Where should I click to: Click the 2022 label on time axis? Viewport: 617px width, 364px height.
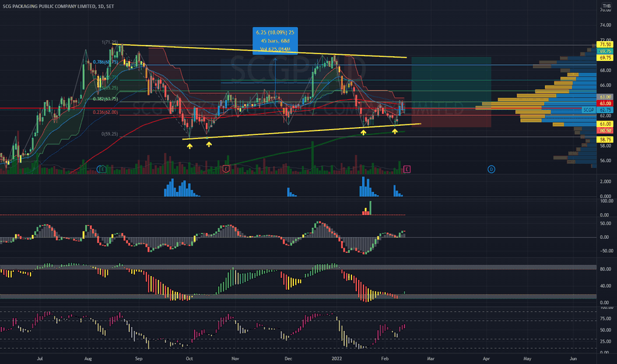(336, 359)
